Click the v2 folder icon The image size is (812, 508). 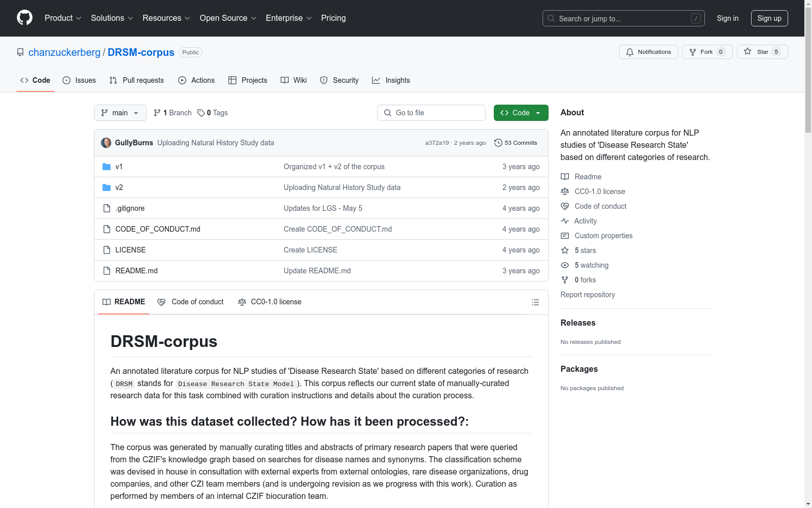pos(107,187)
